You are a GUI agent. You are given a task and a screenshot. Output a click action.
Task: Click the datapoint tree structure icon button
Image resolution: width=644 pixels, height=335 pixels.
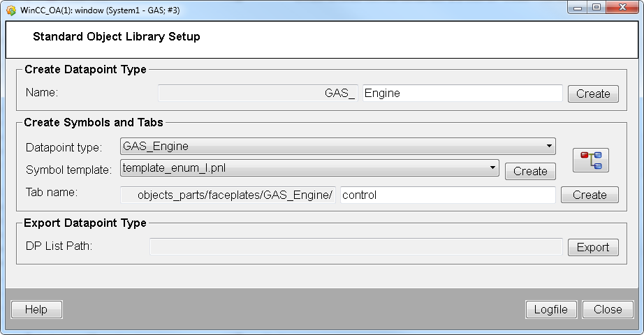coord(590,161)
